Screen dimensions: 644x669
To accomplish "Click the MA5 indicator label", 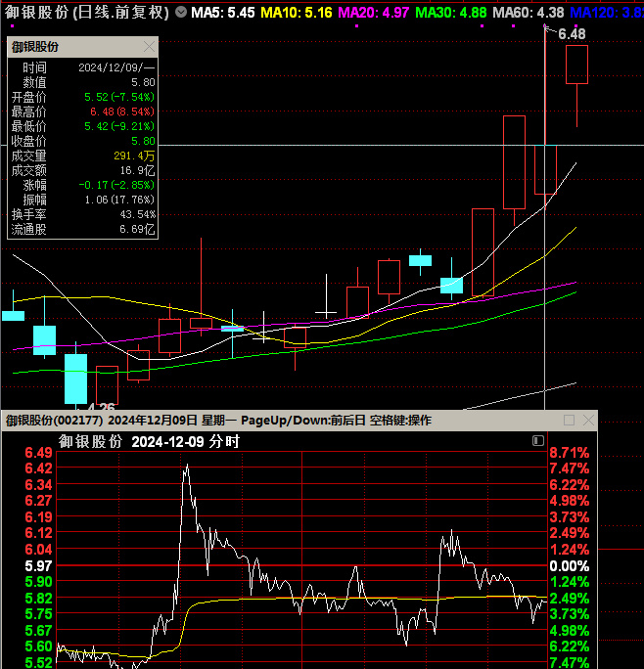I will point(223,13).
